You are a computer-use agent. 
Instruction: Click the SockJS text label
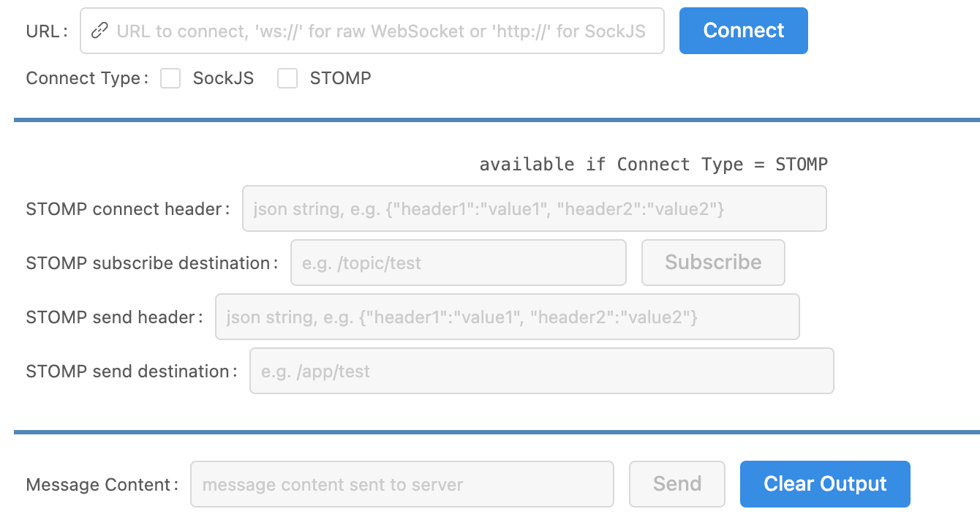coord(223,78)
